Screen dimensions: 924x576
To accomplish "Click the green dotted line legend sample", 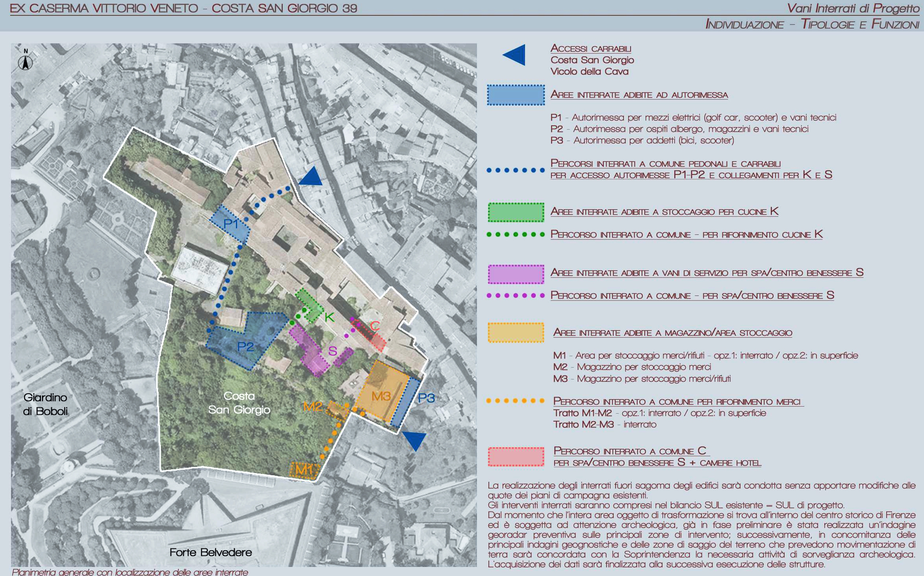I will 516,234.
